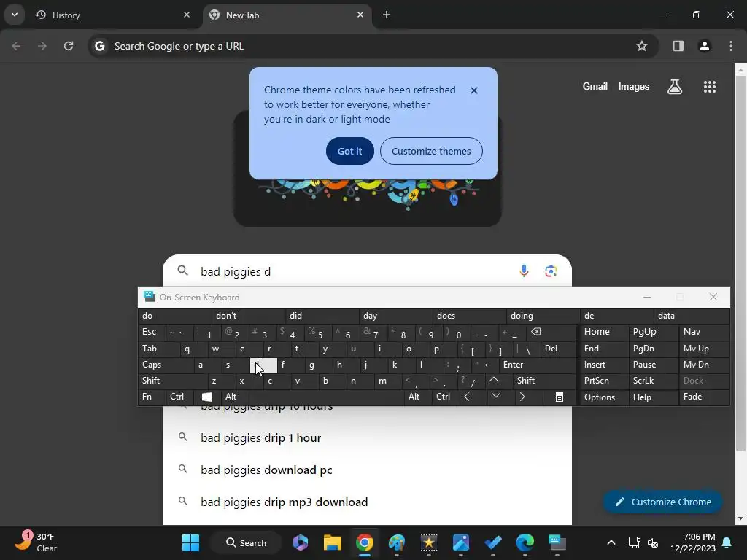This screenshot has width=747, height=560.
Task: Open the Windows Start button
Action: click(x=190, y=542)
